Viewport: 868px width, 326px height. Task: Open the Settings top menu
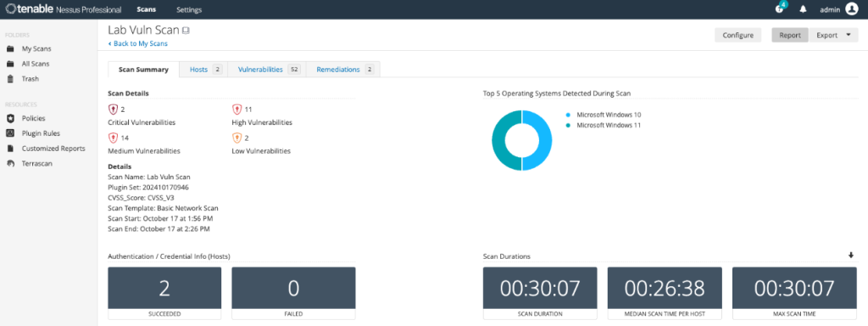point(189,9)
